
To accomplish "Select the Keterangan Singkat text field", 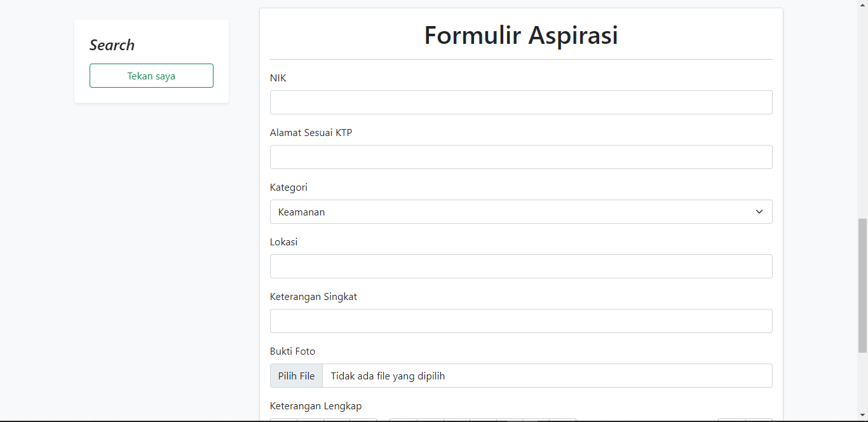I will [x=521, y=321].
